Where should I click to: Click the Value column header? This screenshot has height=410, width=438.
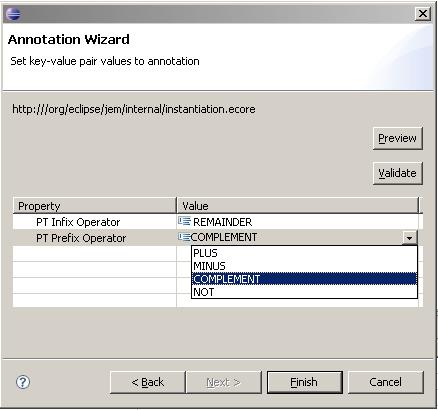pyautogui.click(x=297, y=206)
